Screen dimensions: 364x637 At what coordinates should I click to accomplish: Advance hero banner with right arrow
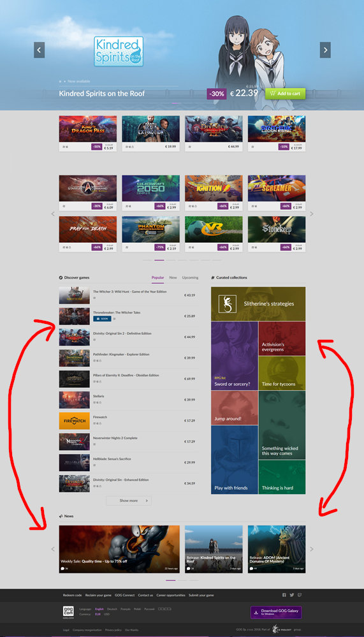coord(325,50)
